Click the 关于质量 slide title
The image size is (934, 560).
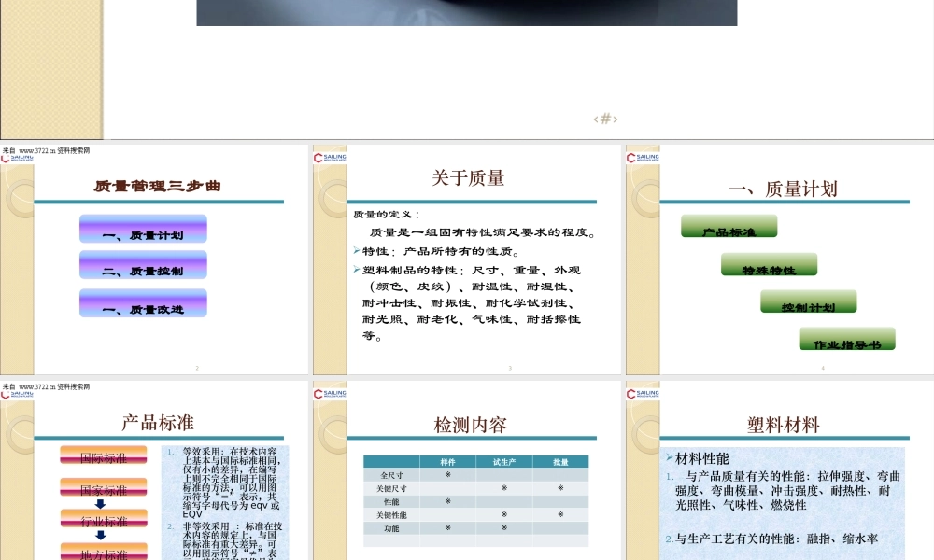coord(468,178)
